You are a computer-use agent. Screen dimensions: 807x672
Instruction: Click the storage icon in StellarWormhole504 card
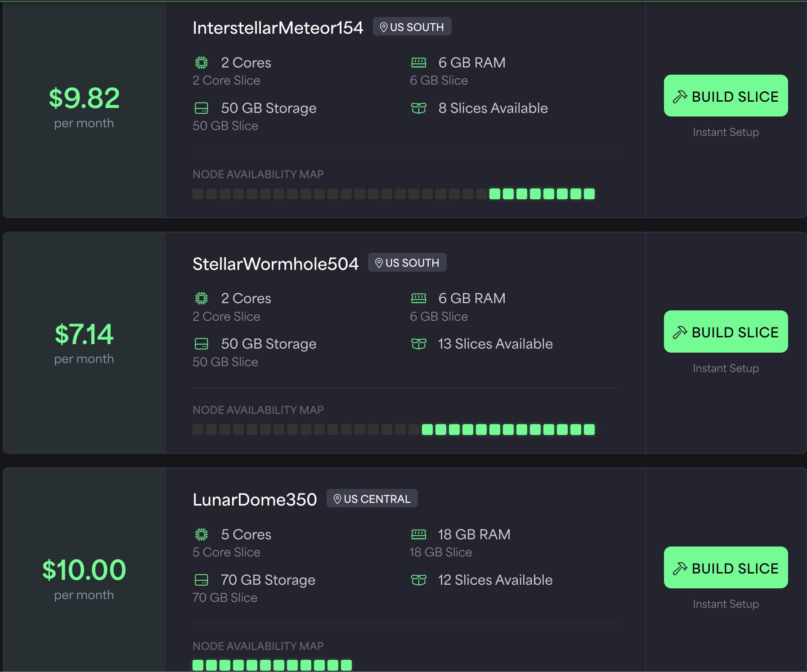[x=202, y=344]
